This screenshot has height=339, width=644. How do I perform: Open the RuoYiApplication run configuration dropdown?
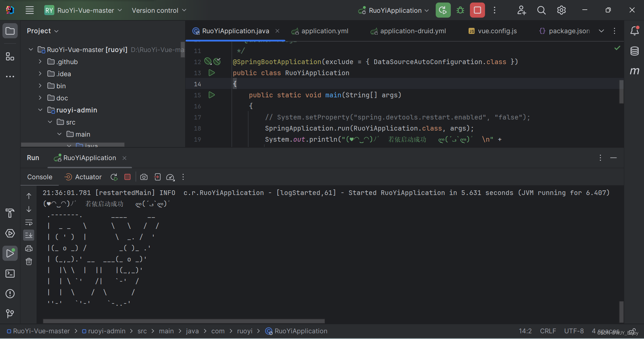394,10
